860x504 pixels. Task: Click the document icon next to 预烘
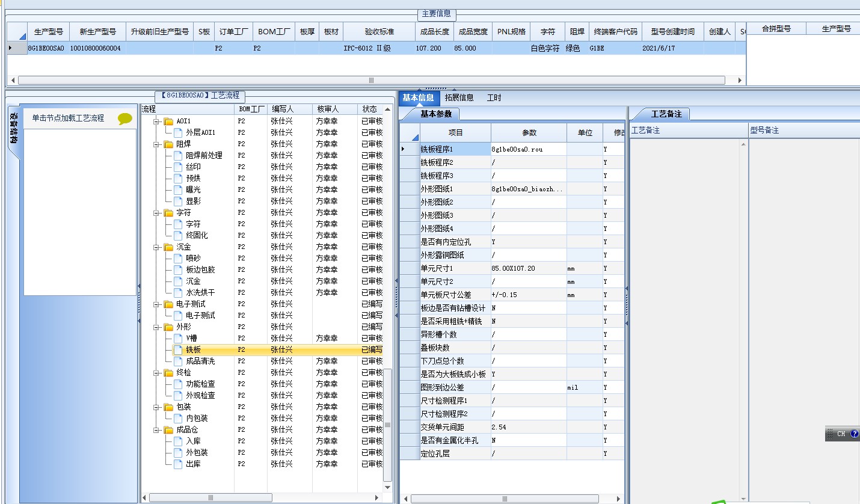click(x=178, y=178)
